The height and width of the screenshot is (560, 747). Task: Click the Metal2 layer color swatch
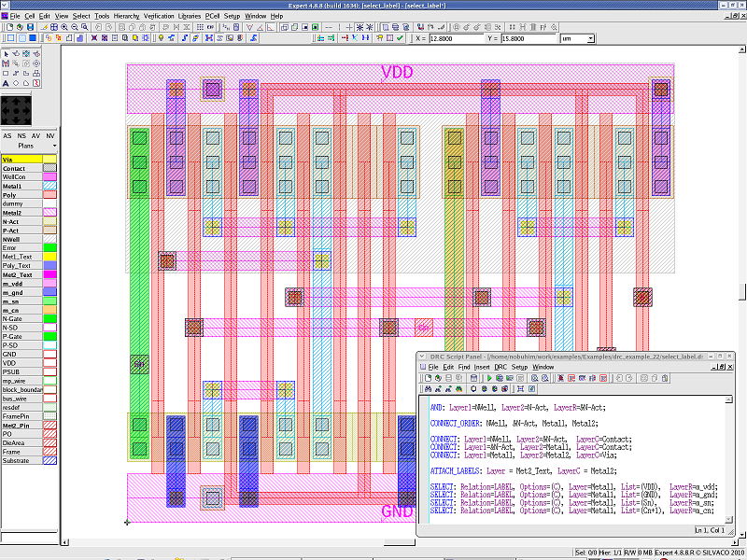pyautogui.click(x=50, y=213)
